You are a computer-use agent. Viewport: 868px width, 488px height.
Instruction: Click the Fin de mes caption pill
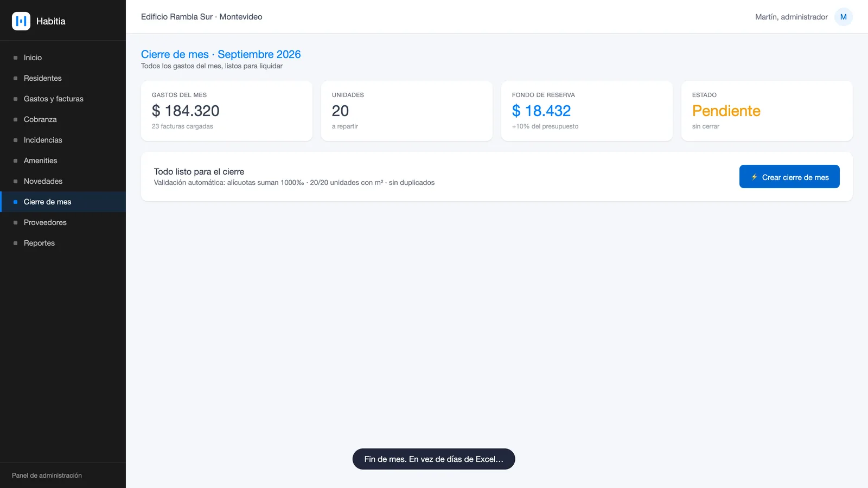(x=434, y=459)
